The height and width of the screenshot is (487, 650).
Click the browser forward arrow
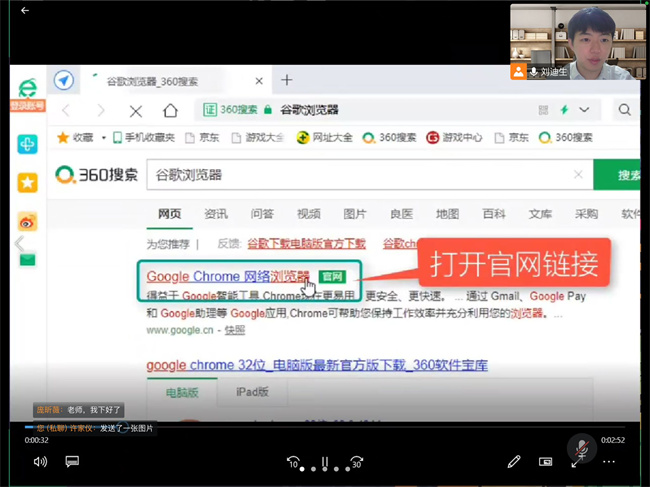pos(101,111)
